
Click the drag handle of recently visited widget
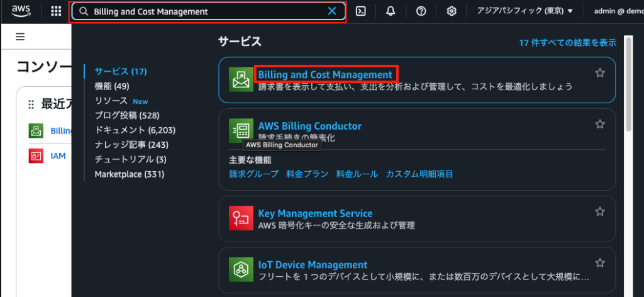pyautogui.click(x=31, y=104)
